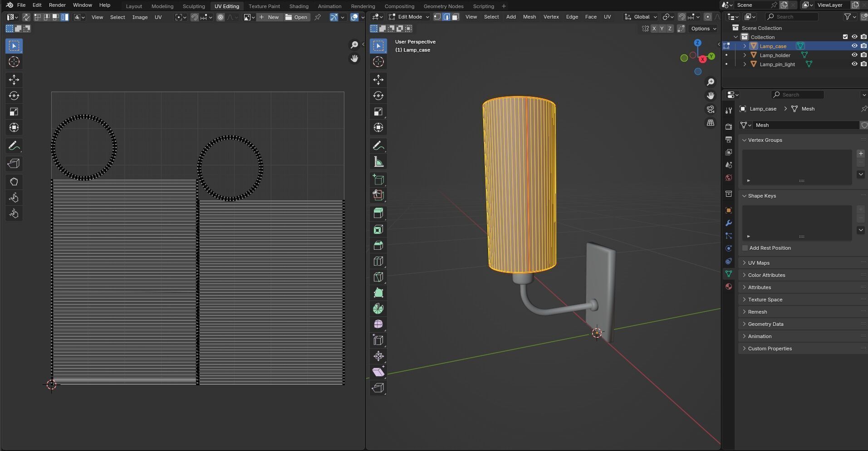This screenshot has width=868, height=451.
Task: Toggle X axis mirror in viewport header
Action: 654,29
